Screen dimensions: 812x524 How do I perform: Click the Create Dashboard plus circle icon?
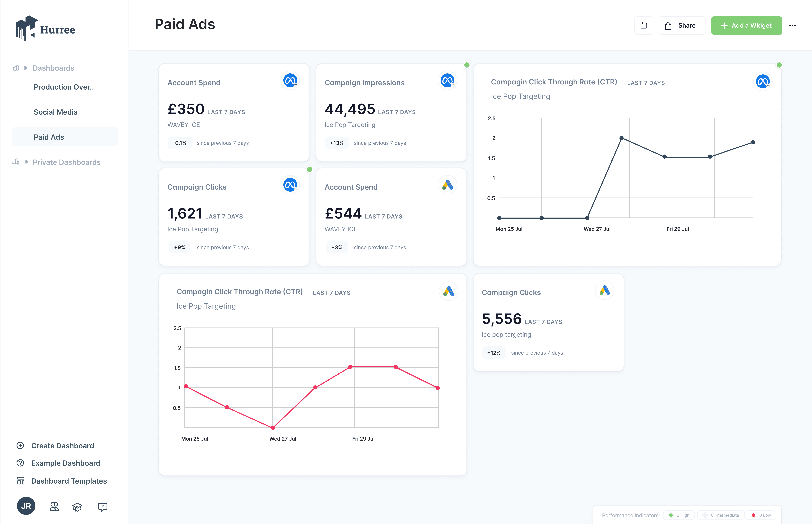pos(20,445)
